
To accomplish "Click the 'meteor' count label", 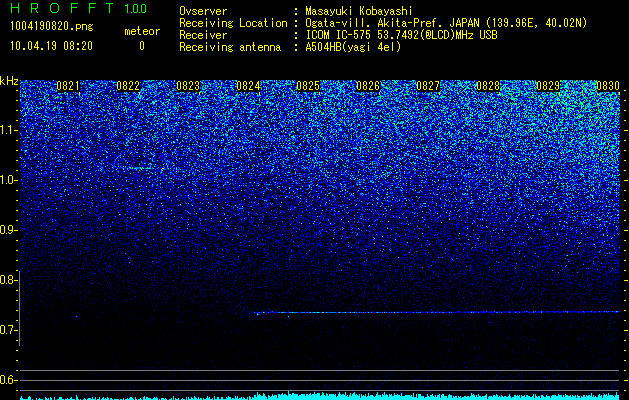I will [x=142, y=31].
